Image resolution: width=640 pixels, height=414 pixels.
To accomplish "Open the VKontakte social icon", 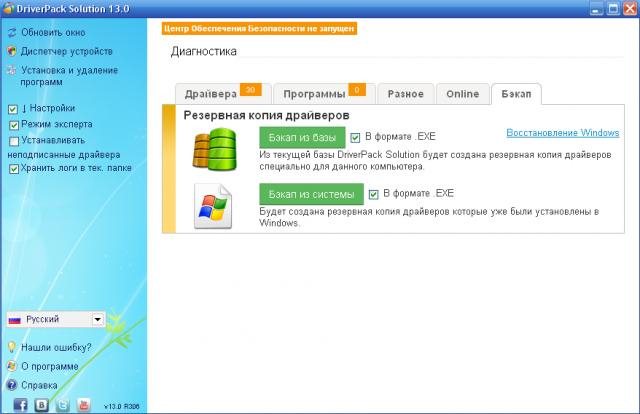I will point(40,405).
